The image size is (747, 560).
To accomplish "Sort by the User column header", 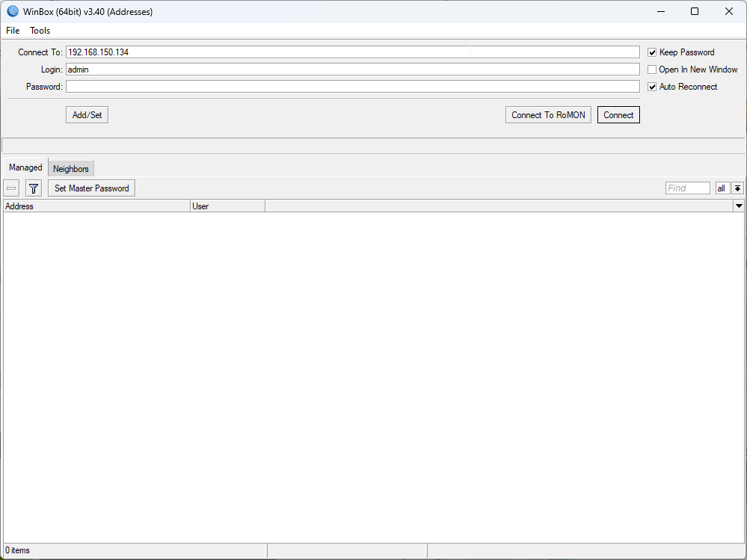I will [x=228, y=206].
